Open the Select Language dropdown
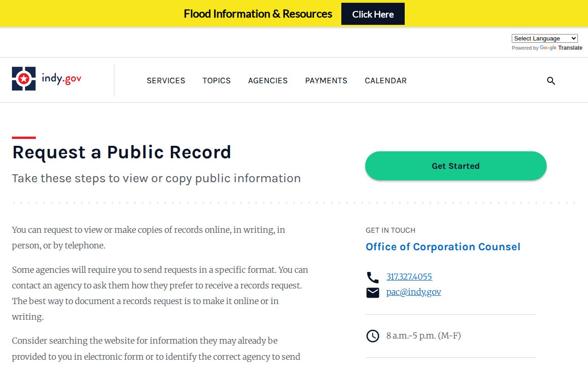The width and height of the screenshot is (588, 368). pyautogui.click(x=545, y=39)
